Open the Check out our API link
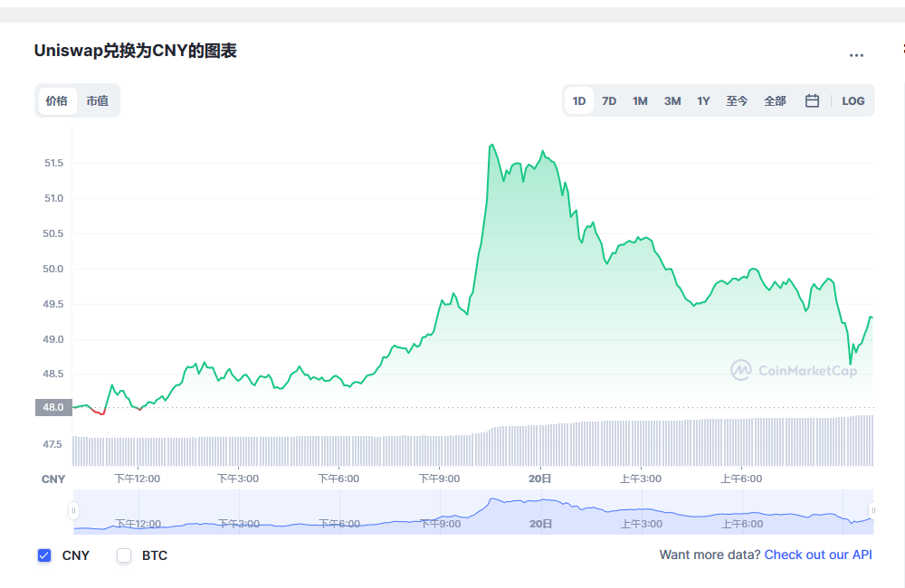905x588 pixels. coord(818,555)
